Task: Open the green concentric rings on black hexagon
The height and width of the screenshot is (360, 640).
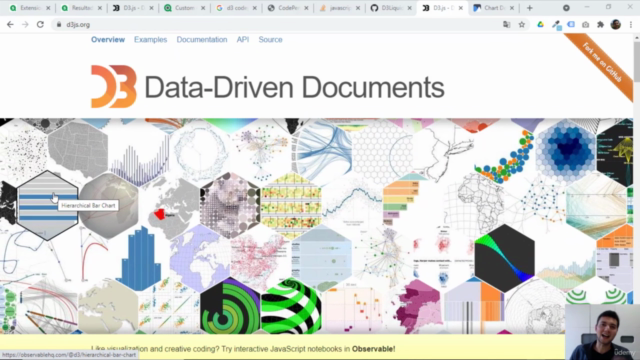Action: click(230, 306)
